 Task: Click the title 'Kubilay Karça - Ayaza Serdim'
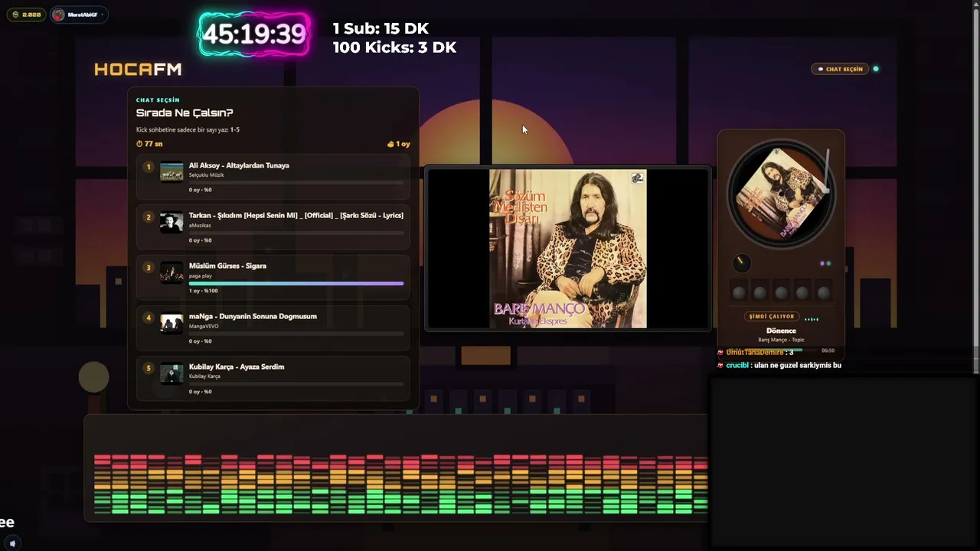237,367
